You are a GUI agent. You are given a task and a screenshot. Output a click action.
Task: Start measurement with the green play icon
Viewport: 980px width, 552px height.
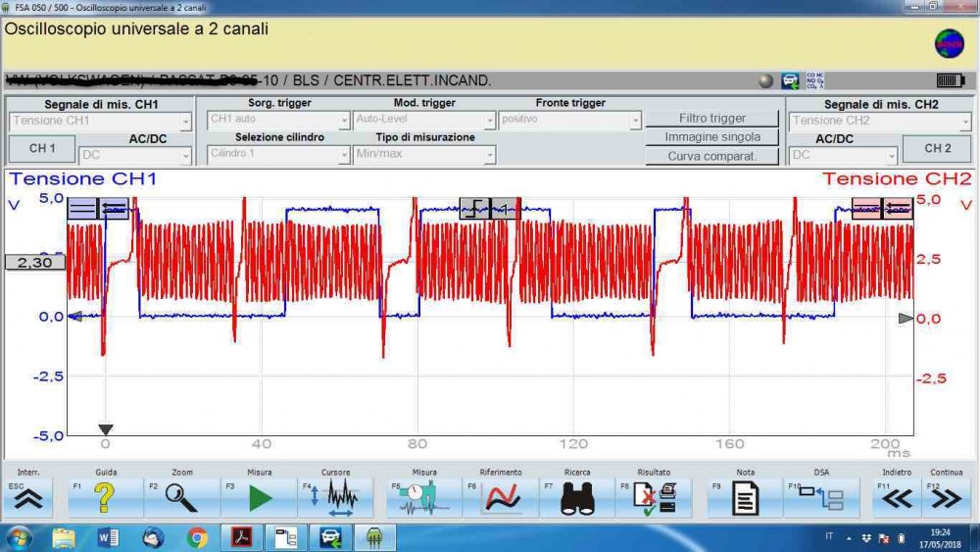click(259, 498)
